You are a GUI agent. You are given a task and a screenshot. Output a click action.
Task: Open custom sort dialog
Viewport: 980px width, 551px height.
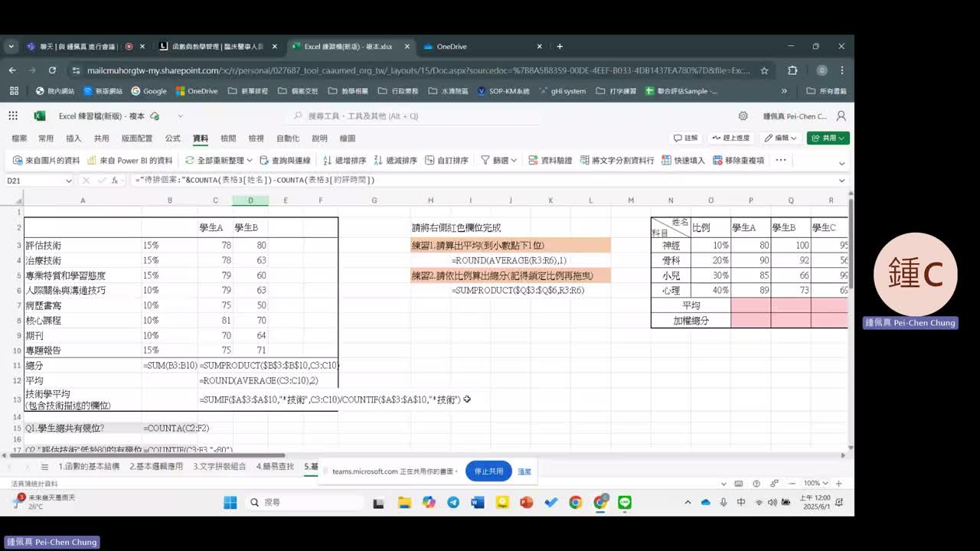pos(446,161)
